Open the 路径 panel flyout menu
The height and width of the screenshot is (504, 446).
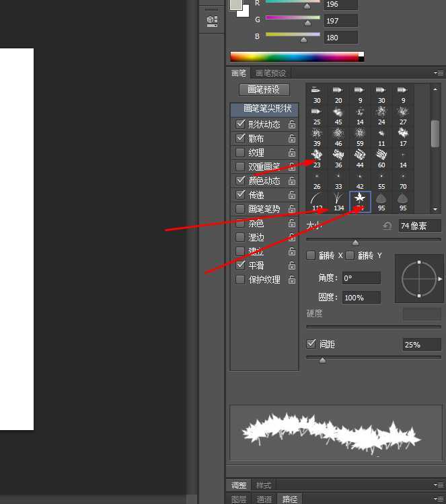click(x=439, y=499)
